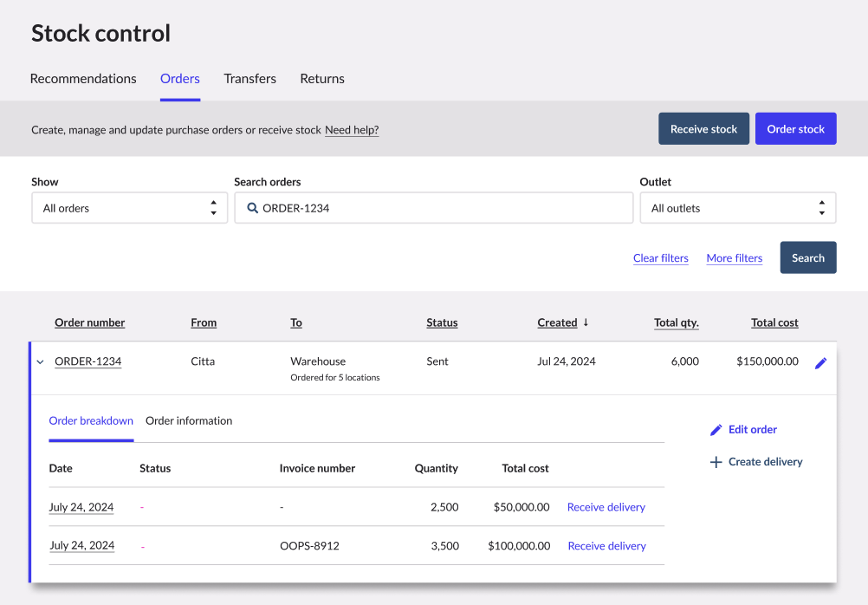Click the Order stock button
The image size is (868, 605).
pyautogui.click(x=795, y=129)
